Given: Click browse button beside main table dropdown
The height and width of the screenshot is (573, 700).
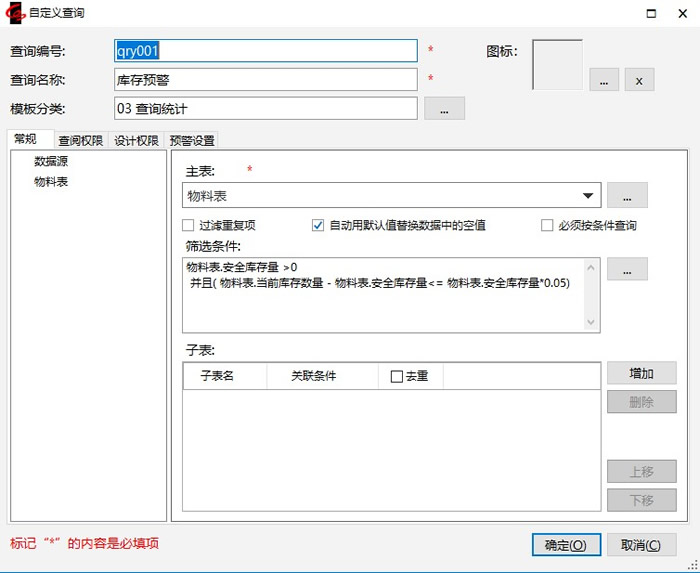Looking at the screenshot, I should click(627, 196).
